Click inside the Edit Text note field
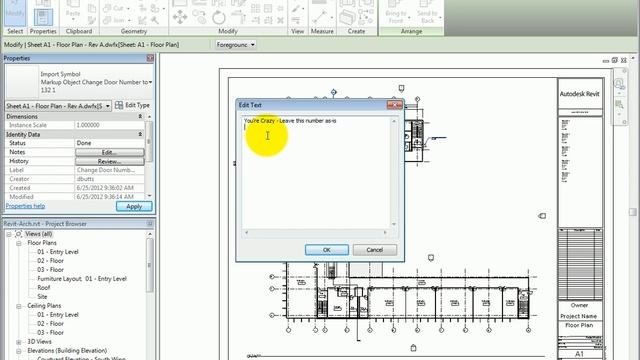The height and width of the screenshot is (360, 640). [316, 173]
